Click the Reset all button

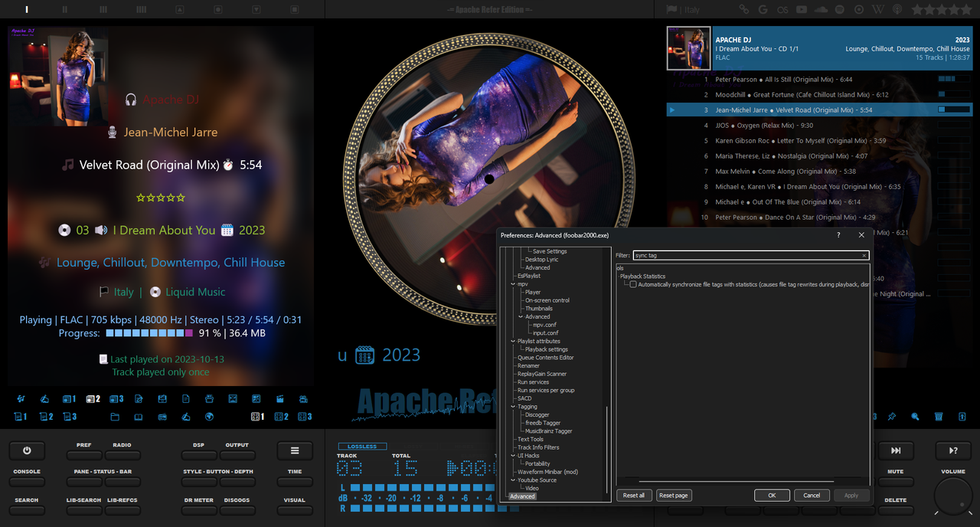coord(634,496)
